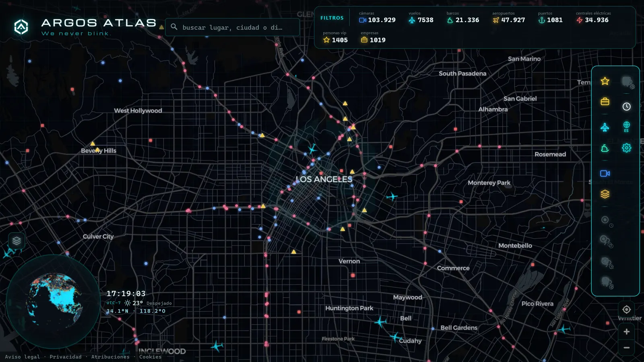The image size is (644, 362).
Task: Click the sidebar video camera icon
Action: click(605, 173)
